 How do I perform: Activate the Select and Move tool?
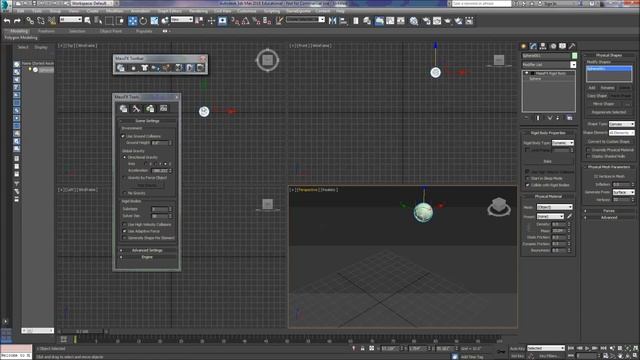pos(133,20)
